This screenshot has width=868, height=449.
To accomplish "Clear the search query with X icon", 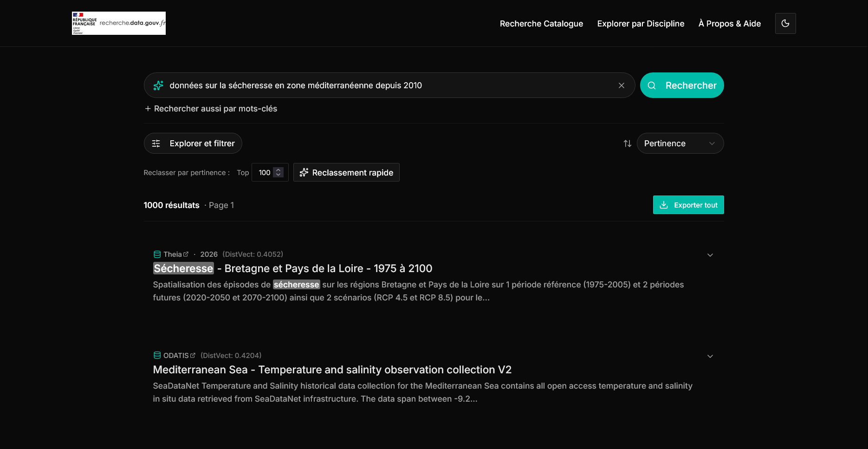I will tap(622, 85).
